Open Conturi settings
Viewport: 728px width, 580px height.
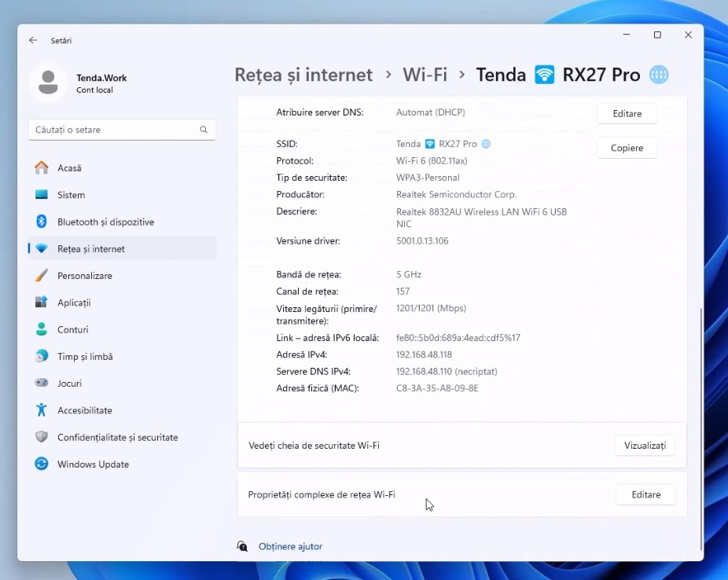click(122, 329)
